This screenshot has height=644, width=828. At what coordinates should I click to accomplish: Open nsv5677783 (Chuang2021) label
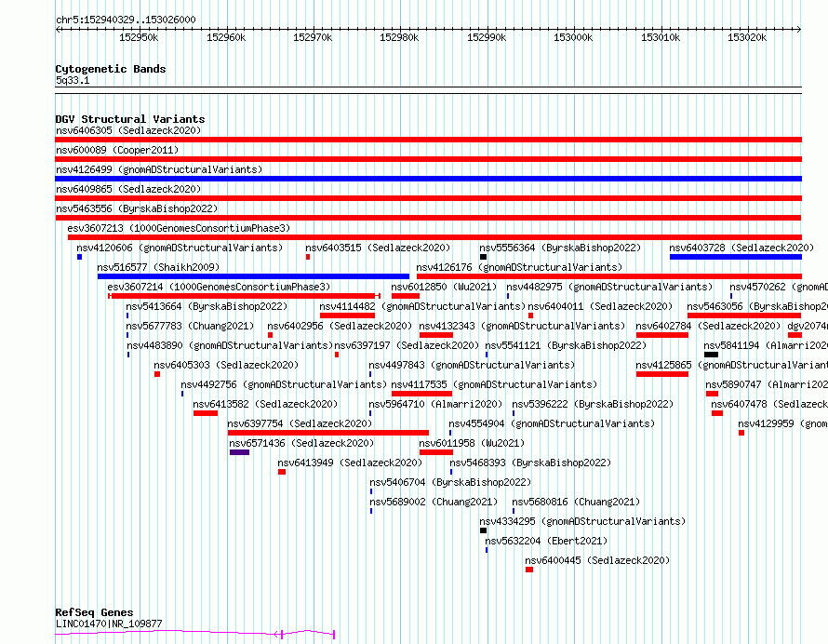pos(190,326)
